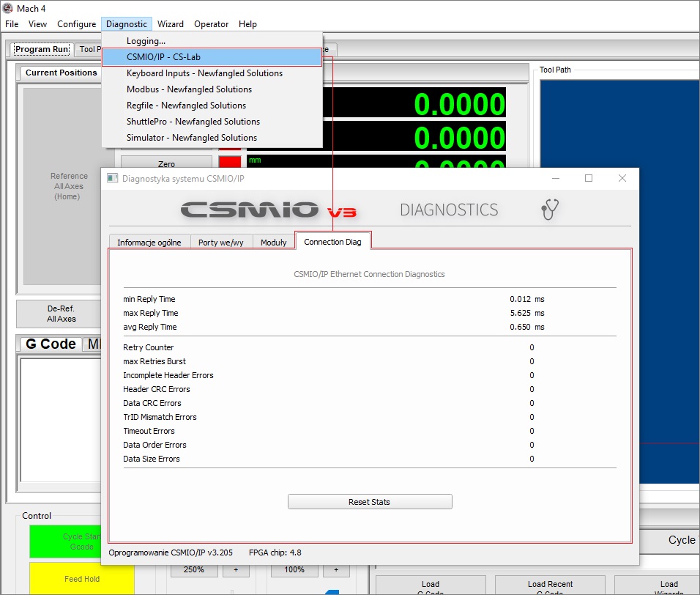Open the Operator menu
The height and width of the screenshot is (595, 700).
click(211, 24)
